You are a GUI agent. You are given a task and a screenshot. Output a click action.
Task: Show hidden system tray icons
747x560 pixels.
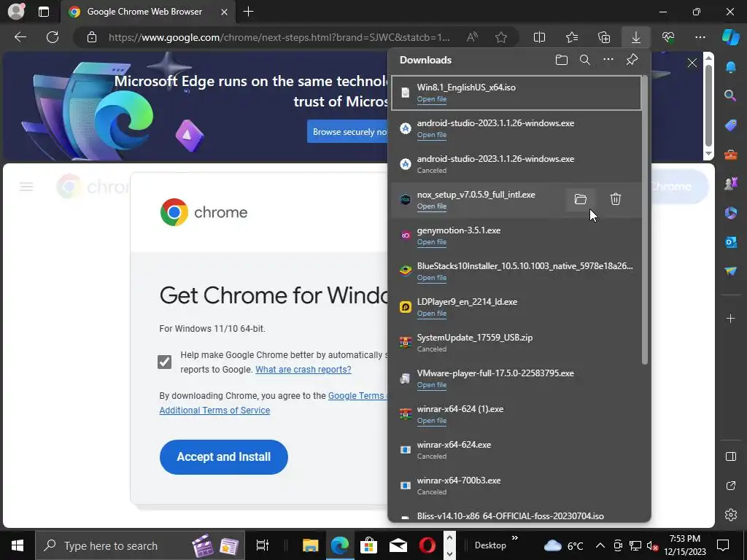[600, 545]
